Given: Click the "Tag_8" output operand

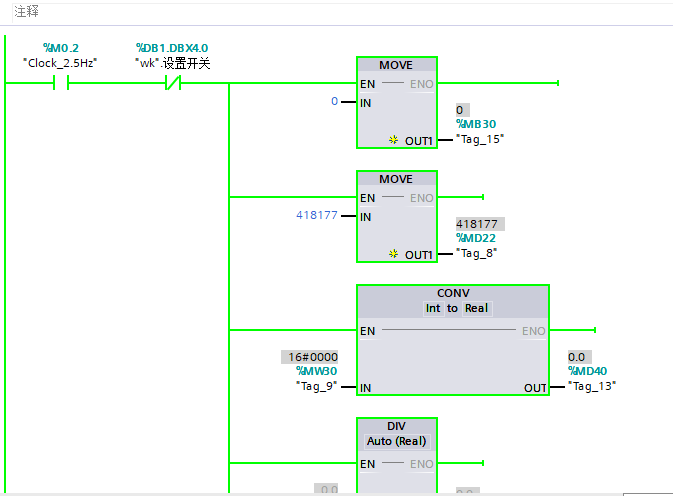Looking at the screenshot, I should pyautogui.click(x=476, y=253).
